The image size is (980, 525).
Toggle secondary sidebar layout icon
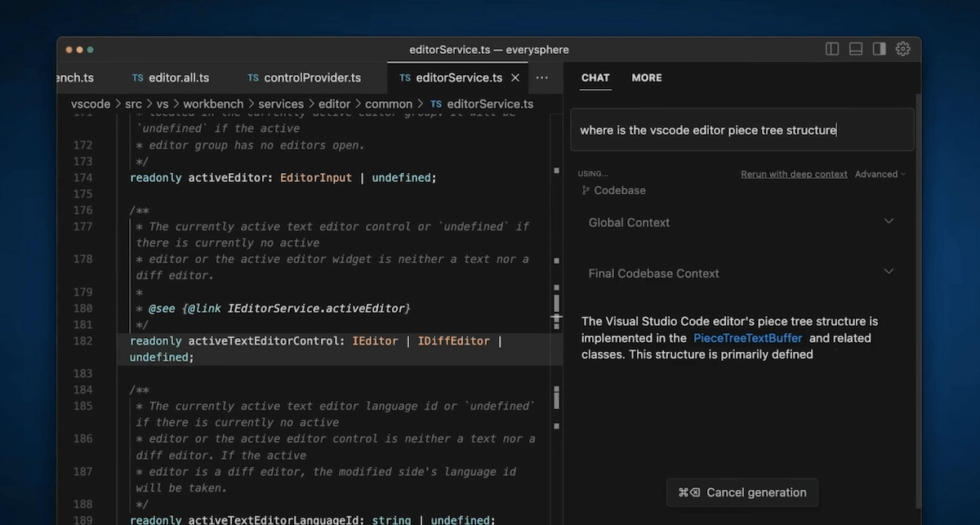pos(880,49)
